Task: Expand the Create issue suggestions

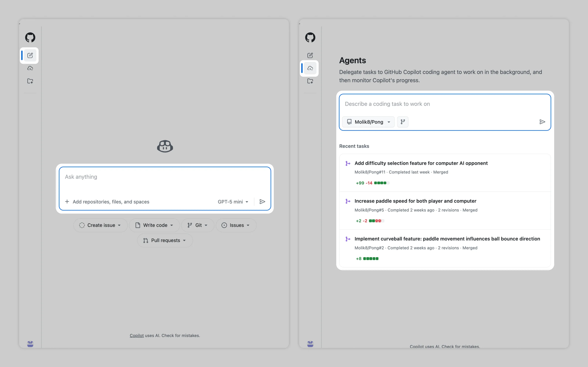Action: tap(100, 225)
